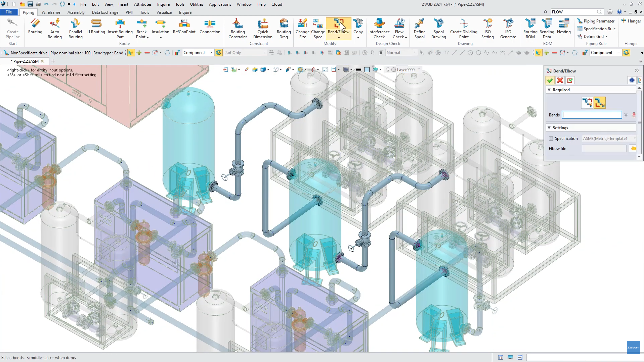Screen dimensions: 644x362
Task: Launch the Interference Check tool
Action: pyautogui.click(x=379, y=29)
